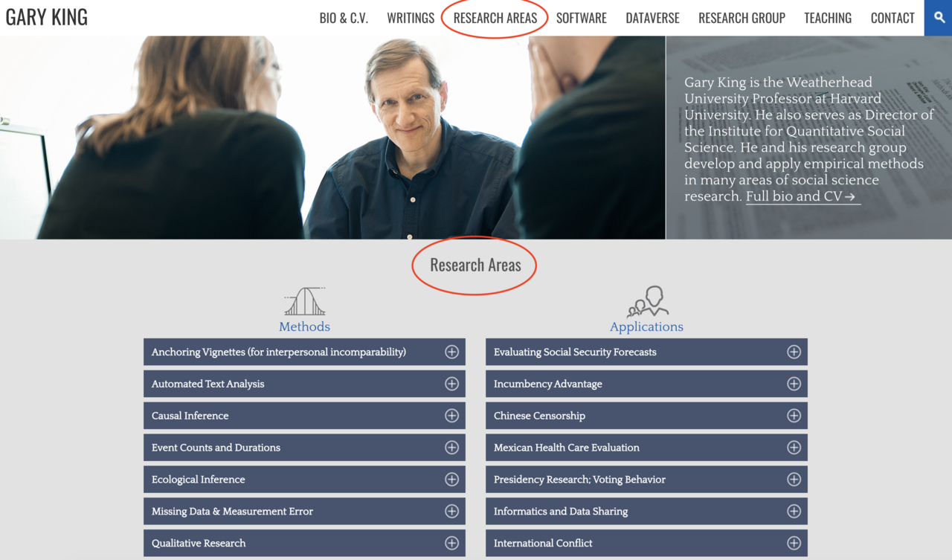The height and width of the screenshot is (560, 952).
Task: Expand the International Conflict panel
Action: 646,543
